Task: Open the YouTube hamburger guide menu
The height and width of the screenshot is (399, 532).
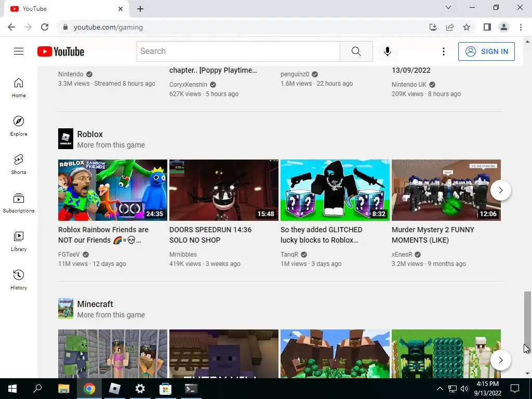Action: [19, 51]
